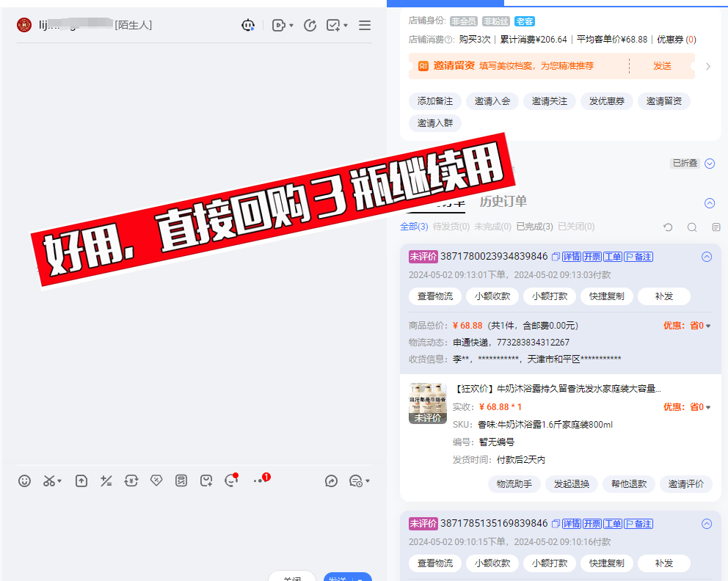The height and width of the screenshot is (581, 728).
Task: Copy order number 3871780023934839846 with copy icon
Action: pyautogui.click(x=556, y=257)
